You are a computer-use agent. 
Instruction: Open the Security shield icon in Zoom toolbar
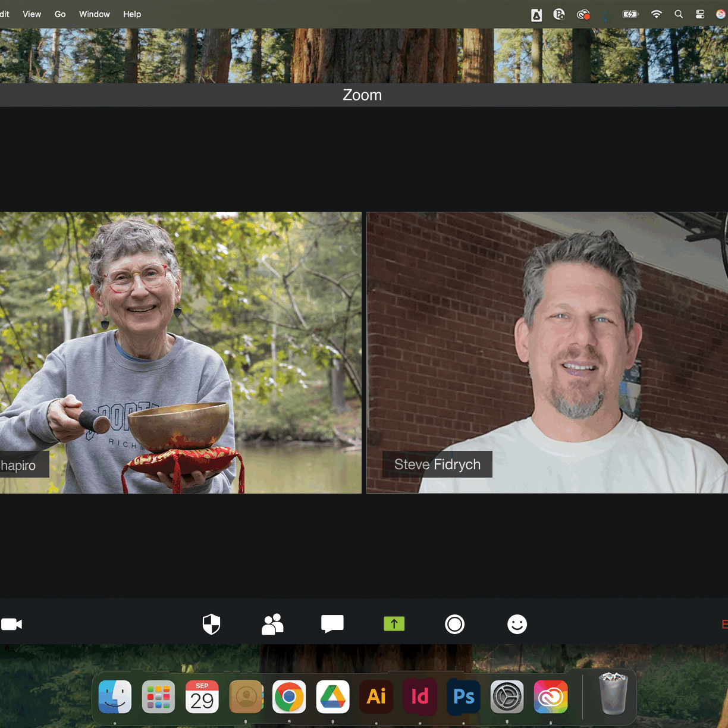[211, 624]
